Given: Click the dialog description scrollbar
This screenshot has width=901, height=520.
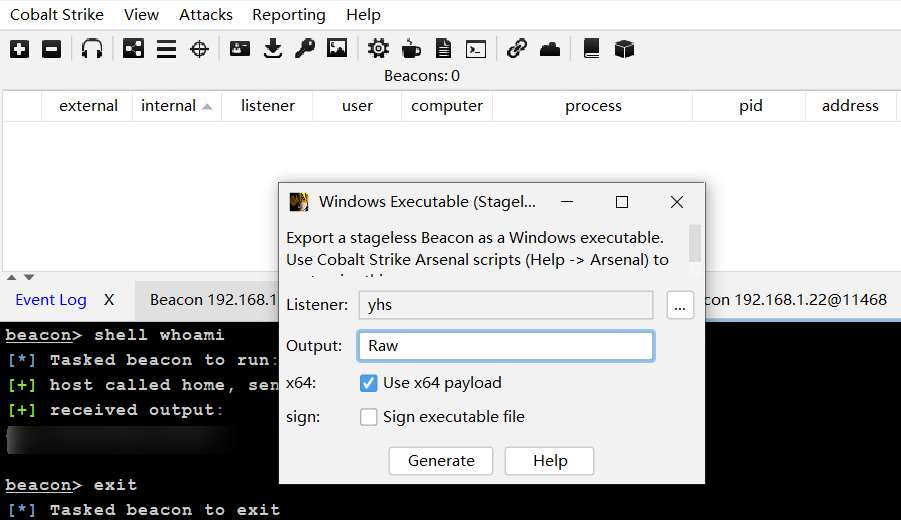Looking at the screenshot, I should click(x=695, y=243).
